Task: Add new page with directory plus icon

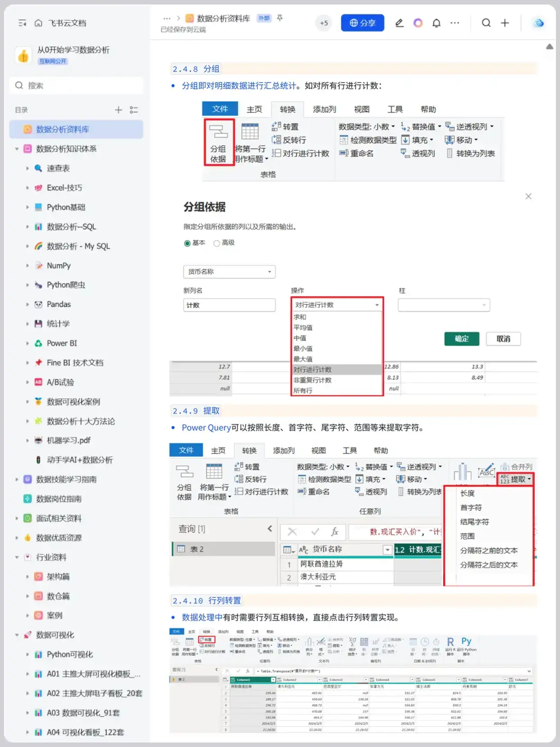Action: point(119,110)
